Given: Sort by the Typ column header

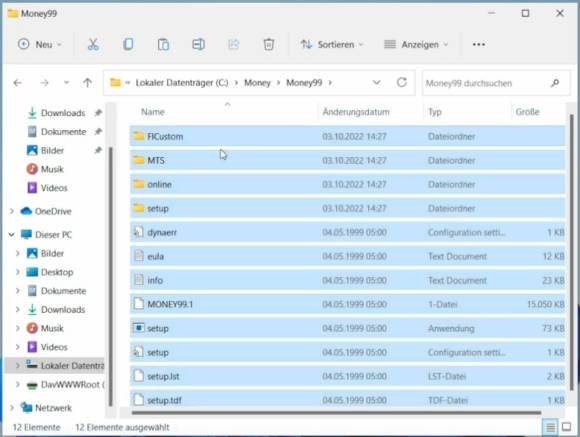Looking at the screenshot, I should coord(435,112).
